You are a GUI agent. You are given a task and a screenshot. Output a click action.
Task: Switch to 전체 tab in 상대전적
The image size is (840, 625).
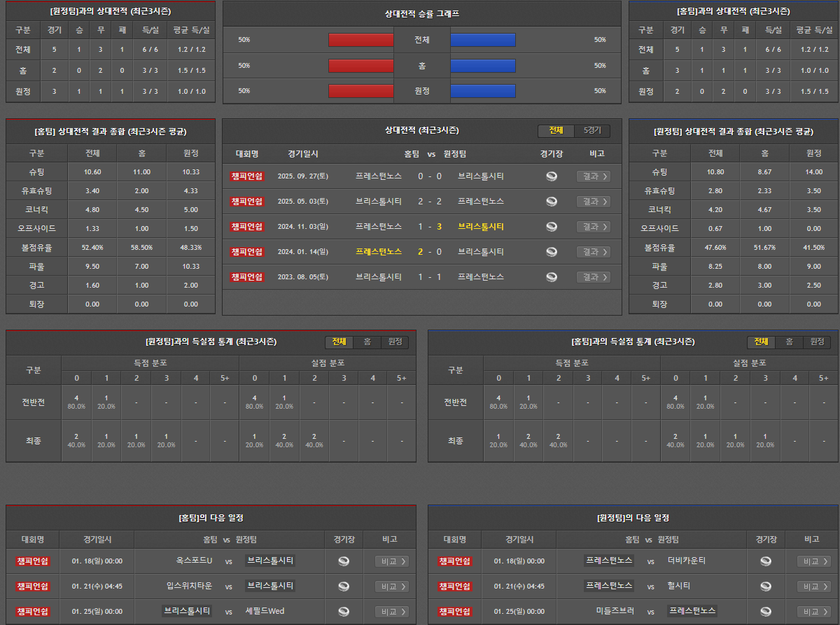556,131
